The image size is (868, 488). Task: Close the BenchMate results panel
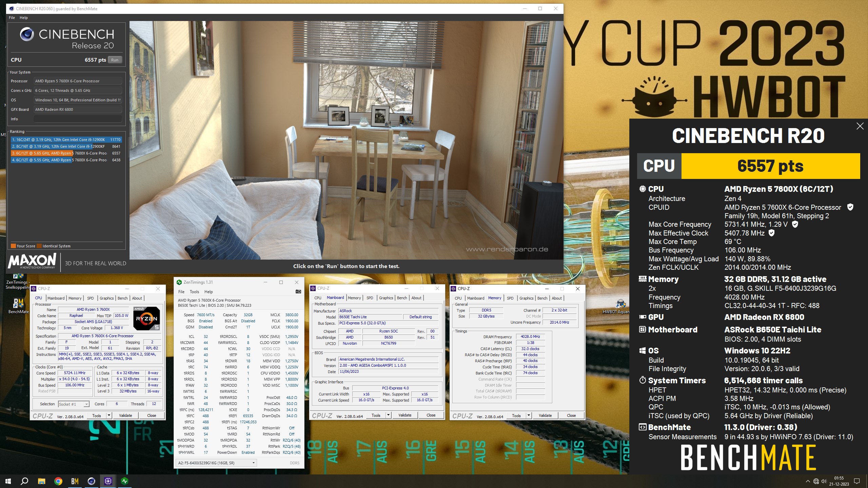[860, 126]
